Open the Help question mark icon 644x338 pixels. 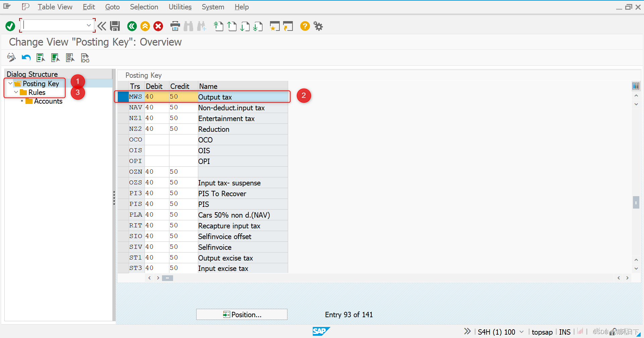[305, 26]
